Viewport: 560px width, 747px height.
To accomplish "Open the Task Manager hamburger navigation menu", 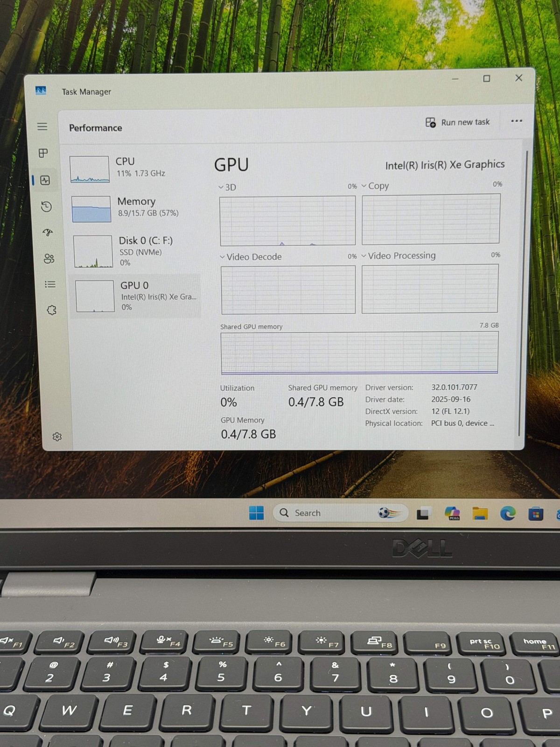I will click(x=42, y=127).
